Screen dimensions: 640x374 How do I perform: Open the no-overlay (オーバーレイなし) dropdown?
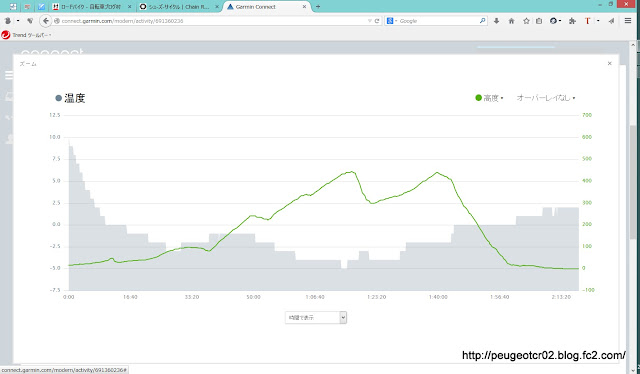[x=546, y=98]
